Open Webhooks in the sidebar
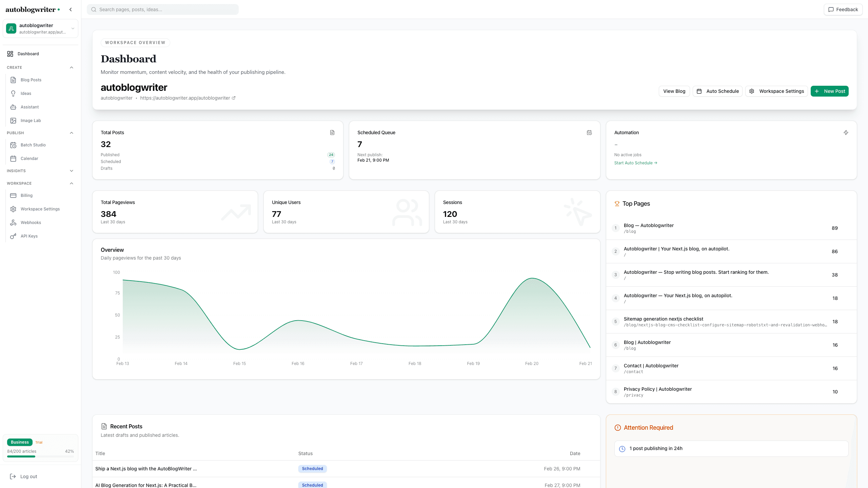This screenshot has height=488, width=868. (x=31, y=222)
